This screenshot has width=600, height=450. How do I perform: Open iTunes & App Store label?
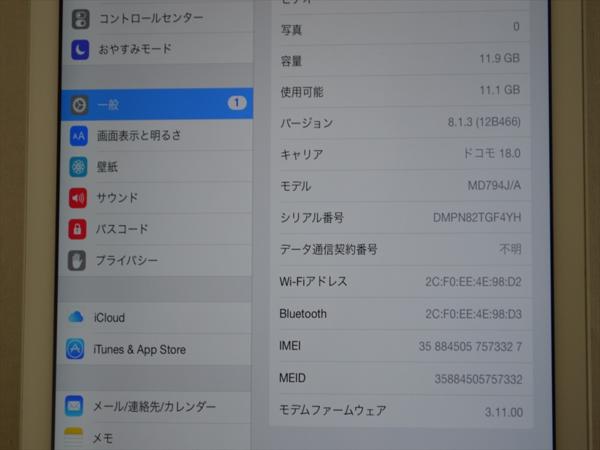140,349
